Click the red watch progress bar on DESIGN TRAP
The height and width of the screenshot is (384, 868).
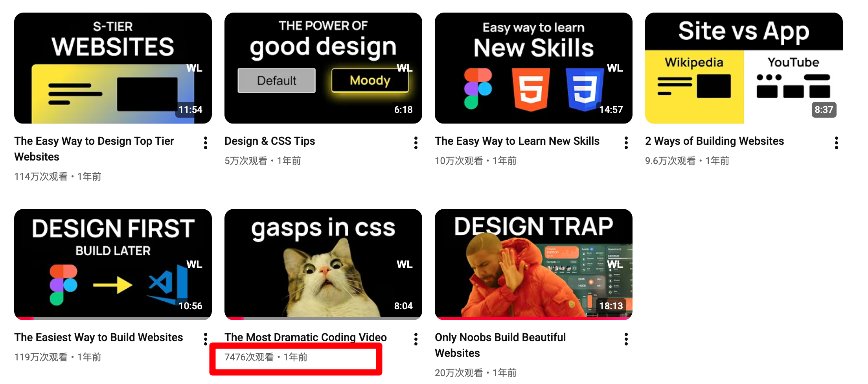533,318
